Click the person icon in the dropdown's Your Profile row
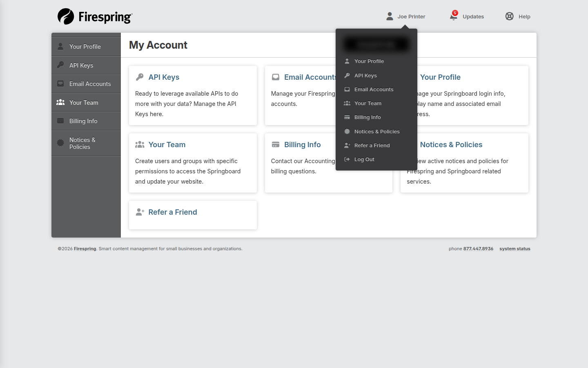The height and width of the screenshot is (368, 588). pyautogui.click(x=347, y=61)
